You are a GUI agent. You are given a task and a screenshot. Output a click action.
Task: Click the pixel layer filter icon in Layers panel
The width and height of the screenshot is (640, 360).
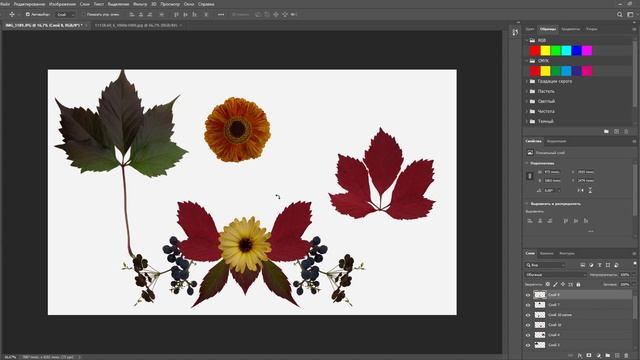[x=582, y=265]
